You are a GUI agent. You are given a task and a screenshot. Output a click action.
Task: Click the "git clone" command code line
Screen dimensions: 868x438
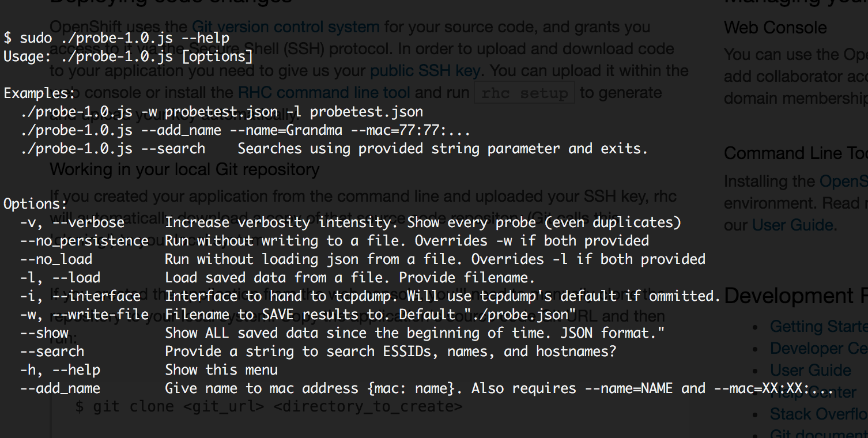pos(269,407)
